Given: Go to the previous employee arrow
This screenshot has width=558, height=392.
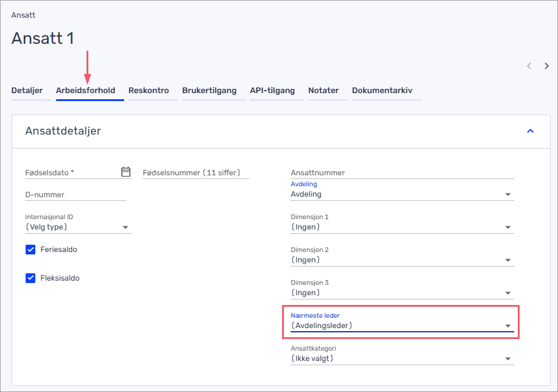Looking at the screenshot, I should tap(529, 66).
